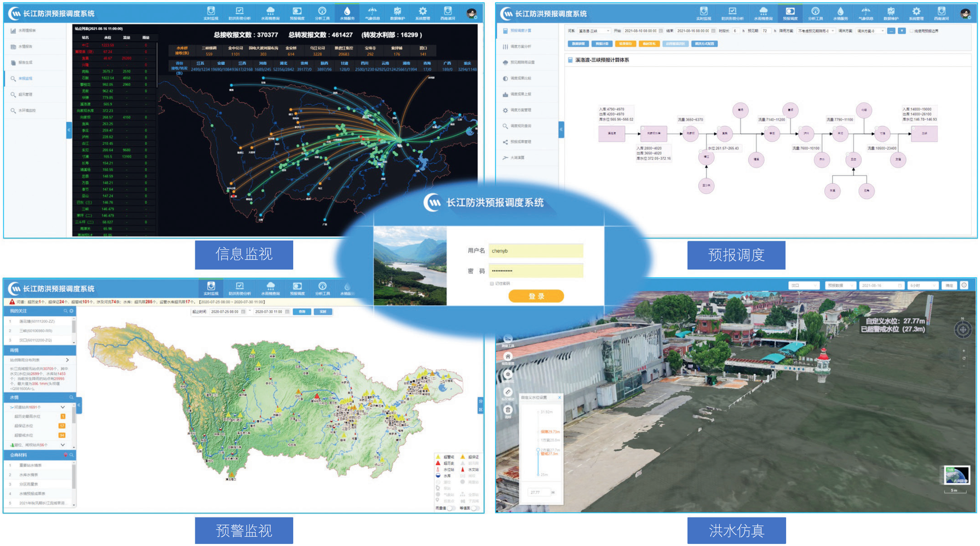Select 水雨情报表 in 信息监视 sidebar

[27, 30]
